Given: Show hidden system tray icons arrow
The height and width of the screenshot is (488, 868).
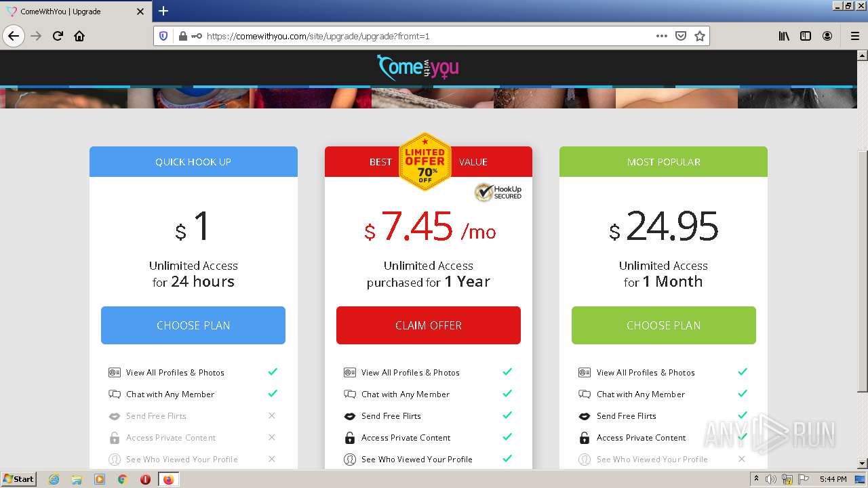Looking at the screenshot, I should (x=756, y=479).
